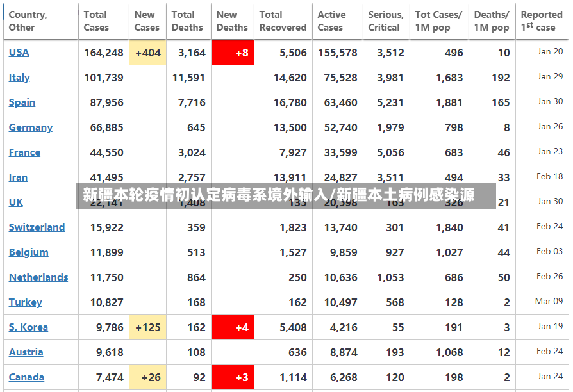Image resolution: width=573 pixels, height=392 pixels.
Task: Open the Canada country link
Action: 26,377
